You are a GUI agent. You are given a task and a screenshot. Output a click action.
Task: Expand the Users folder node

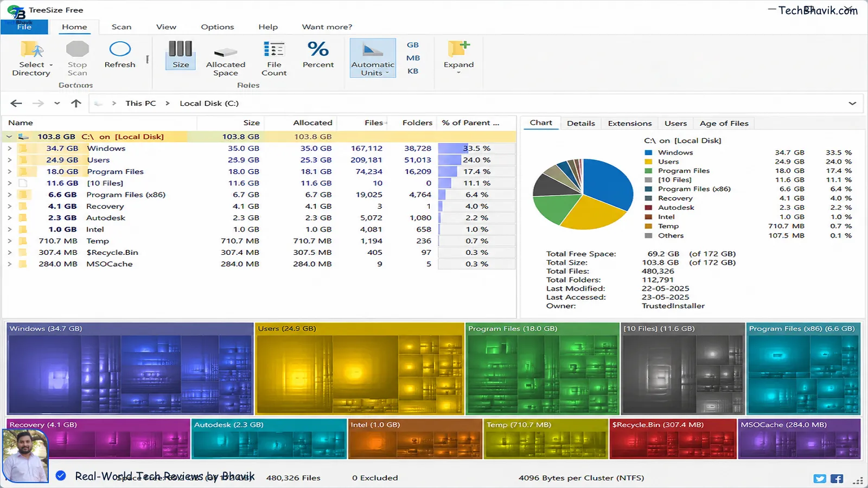point(9,160)
